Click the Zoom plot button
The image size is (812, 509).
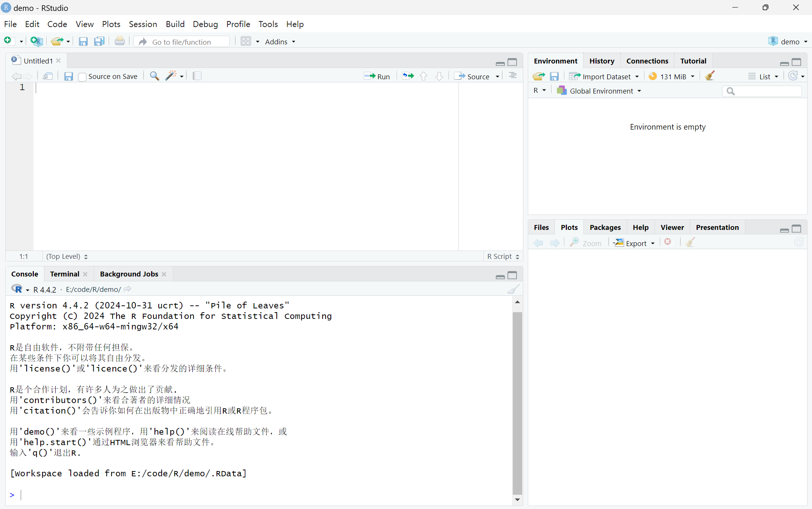[x=586, y=243]
